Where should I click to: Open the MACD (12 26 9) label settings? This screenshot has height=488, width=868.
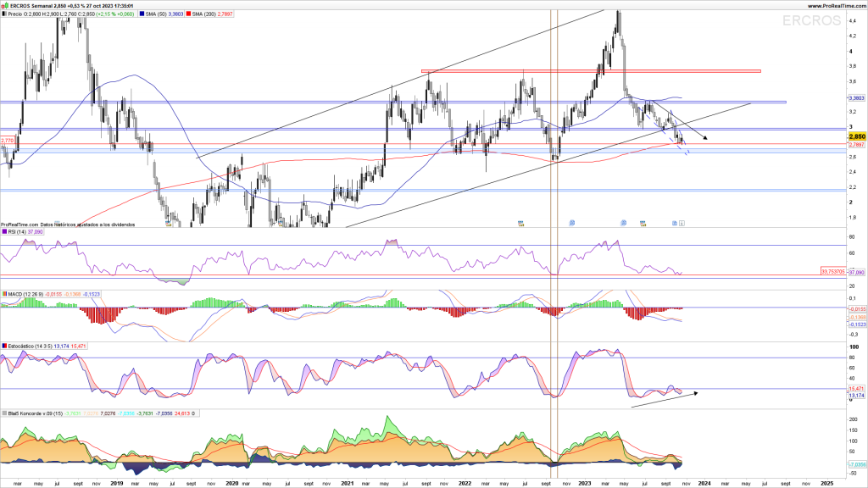coord(25,294)
